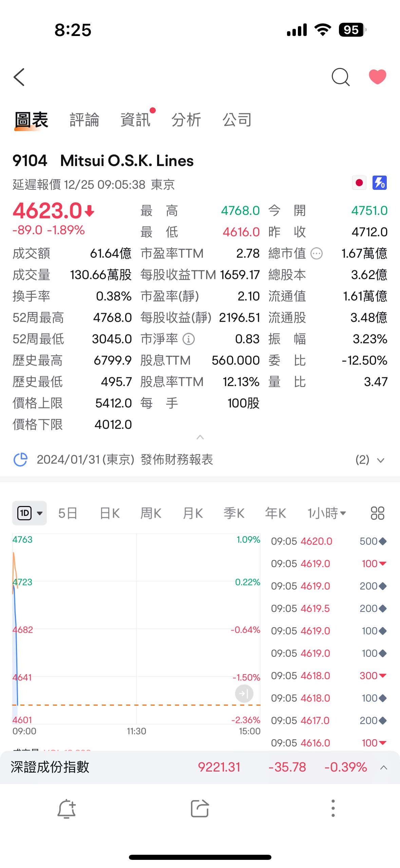Tap the stock title Mitsui O.S.K. Lines
Screen dimensions: 400x868
click(127, 161)
